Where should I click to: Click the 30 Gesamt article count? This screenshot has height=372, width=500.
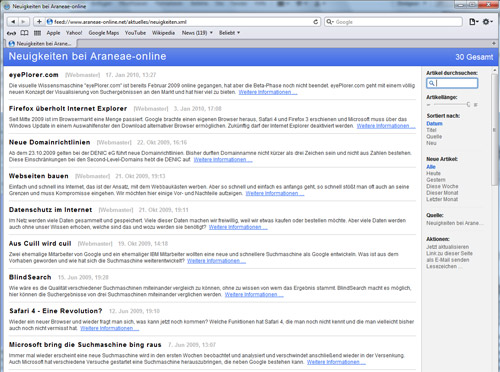click(474, 57)
